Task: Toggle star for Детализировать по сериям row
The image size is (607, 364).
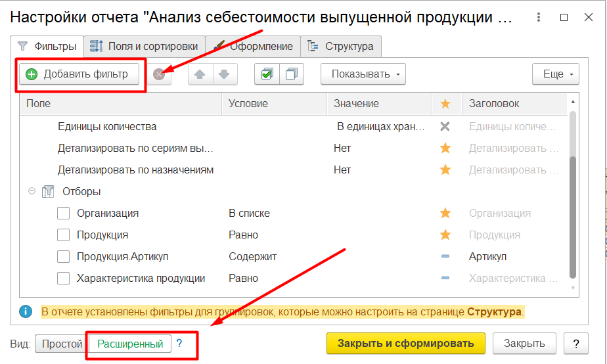Action: pyautogui.click(x=445, y=148)
